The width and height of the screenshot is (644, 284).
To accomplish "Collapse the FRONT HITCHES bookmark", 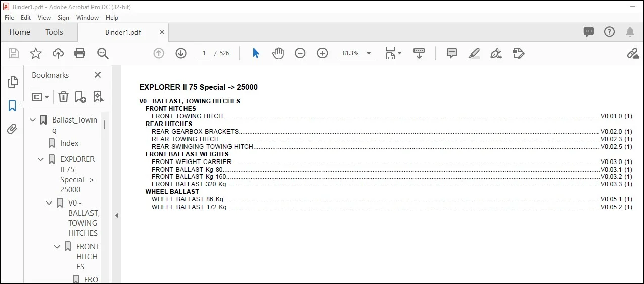I will (x=58, y=247).
